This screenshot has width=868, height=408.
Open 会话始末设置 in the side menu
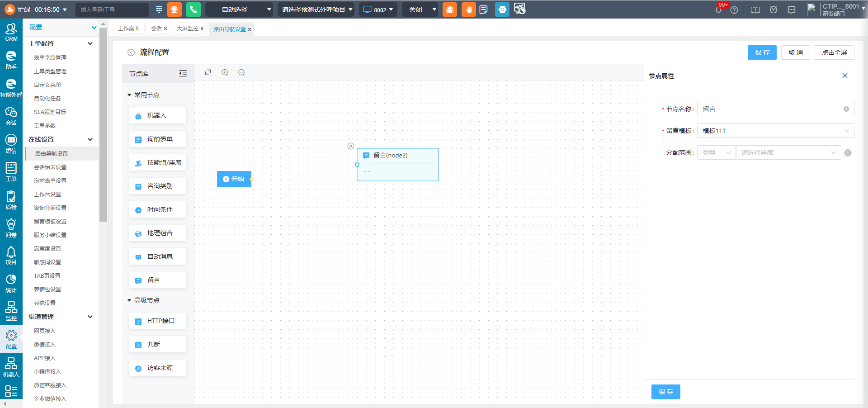point(50,167)
